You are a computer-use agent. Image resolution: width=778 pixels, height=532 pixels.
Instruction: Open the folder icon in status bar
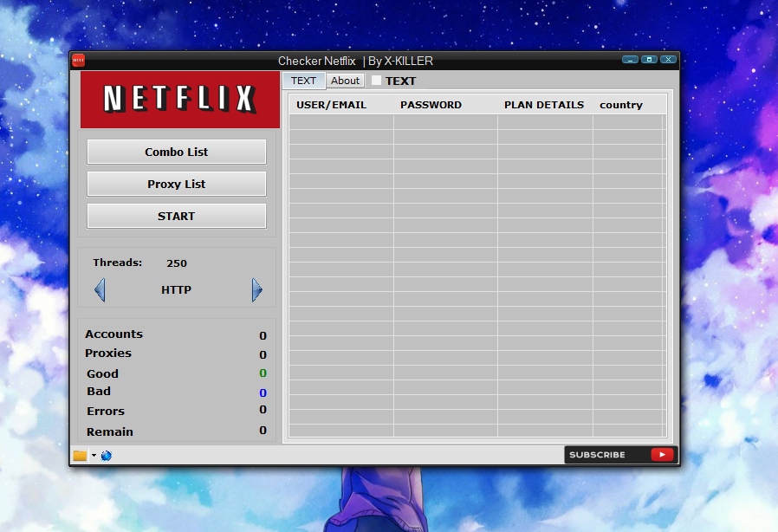[80, 456]
